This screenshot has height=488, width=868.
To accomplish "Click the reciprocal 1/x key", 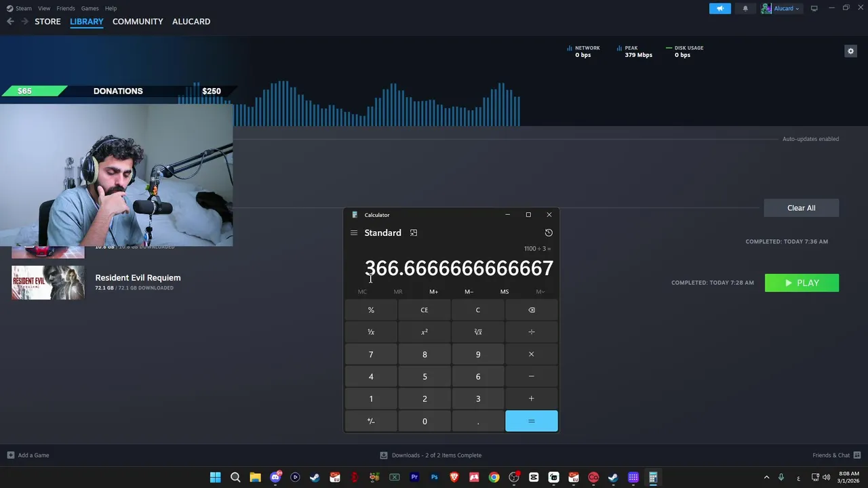I will [371, 332].
